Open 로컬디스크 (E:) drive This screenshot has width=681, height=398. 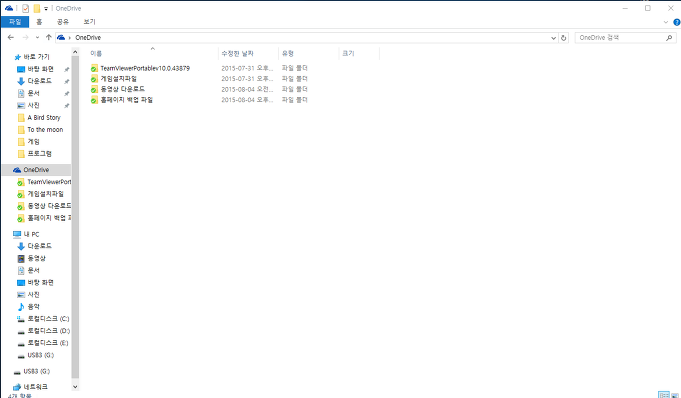(x=48, y=343)
